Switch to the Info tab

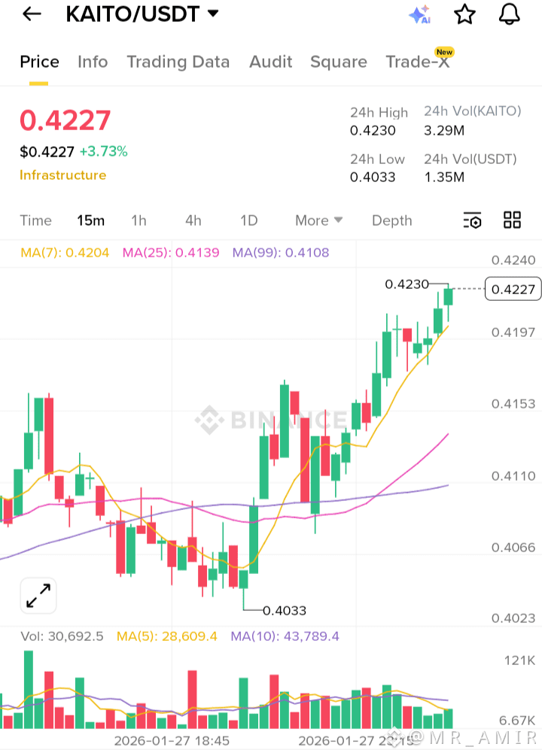click(x=93, y=62)
